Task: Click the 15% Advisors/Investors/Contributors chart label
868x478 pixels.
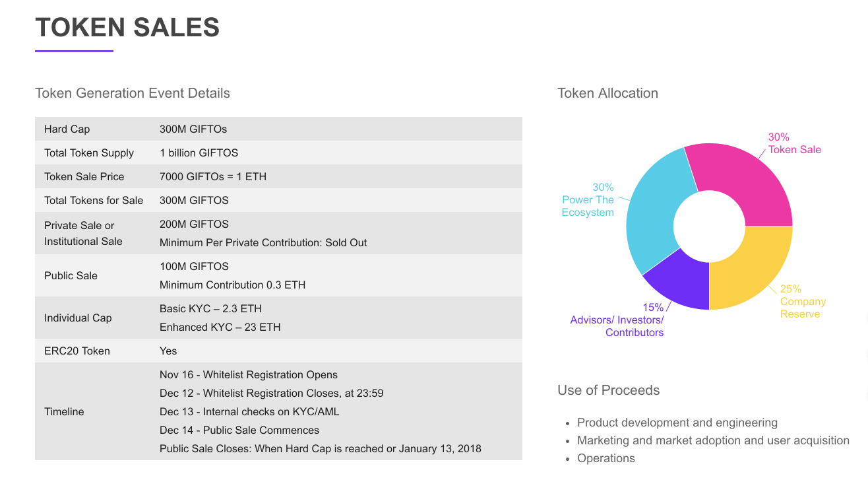Action: pyautogui.click(x=617, y=320)
